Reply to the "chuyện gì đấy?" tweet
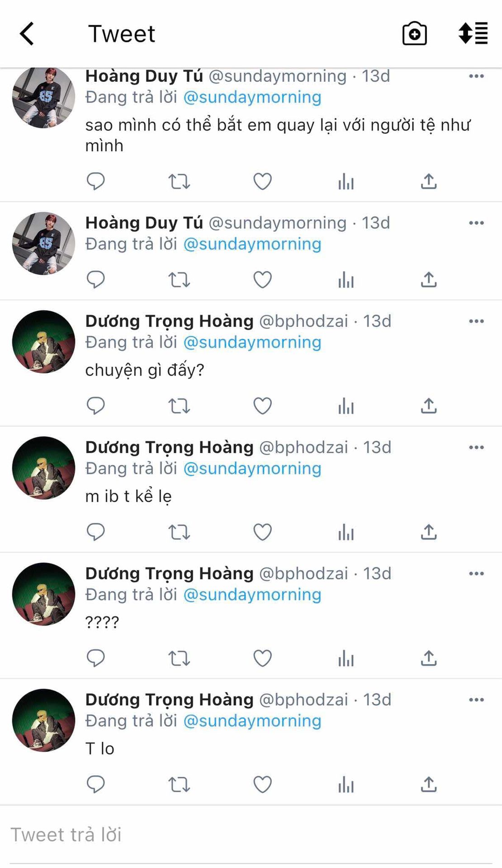 [95, 406]
